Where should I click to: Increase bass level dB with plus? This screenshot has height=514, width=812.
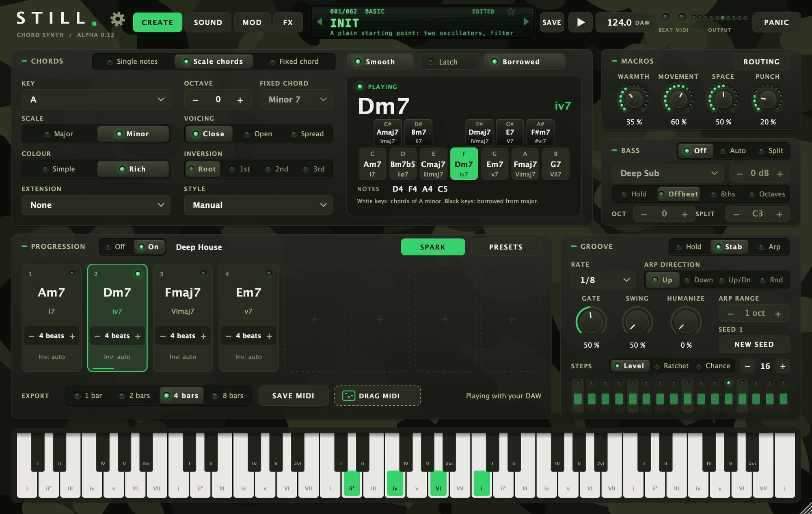click(780, 174)
